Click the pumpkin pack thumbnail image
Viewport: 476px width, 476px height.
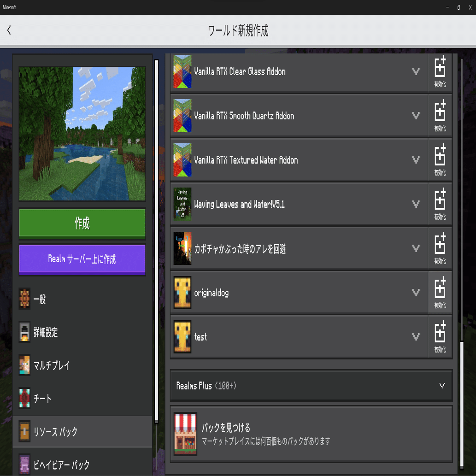[182, 248]
